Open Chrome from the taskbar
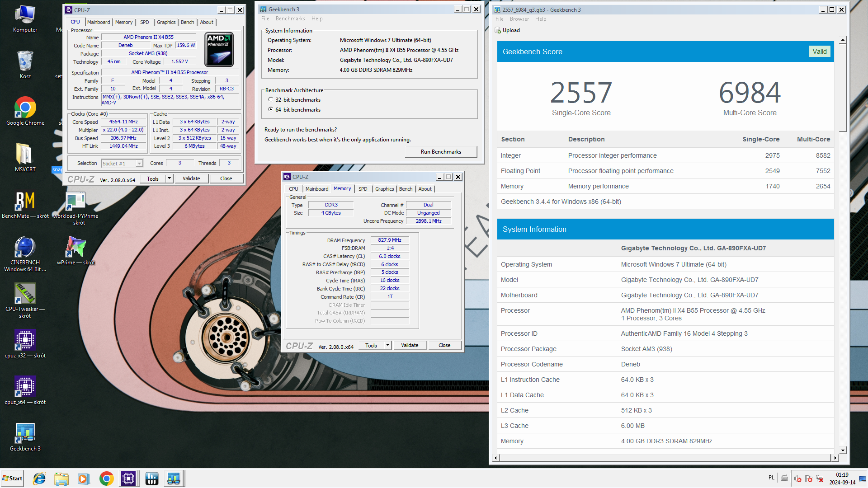 tap(106, 479)
